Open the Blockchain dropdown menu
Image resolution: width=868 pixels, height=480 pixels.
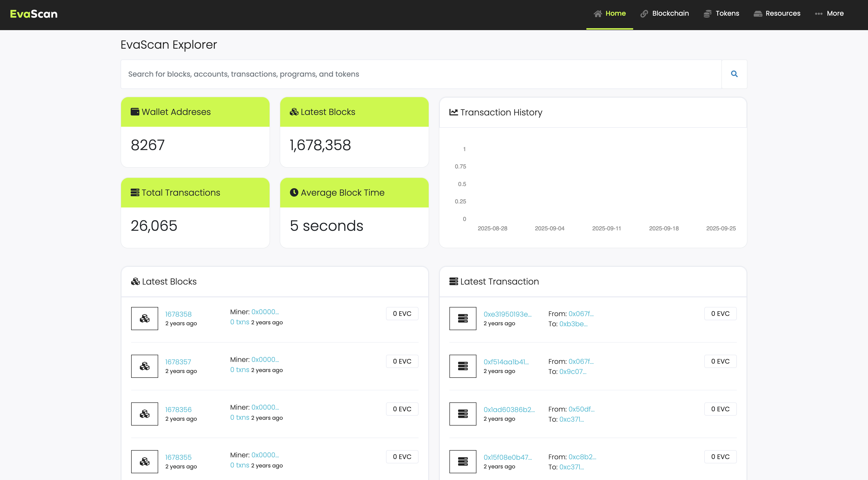[x=664, y=13]
